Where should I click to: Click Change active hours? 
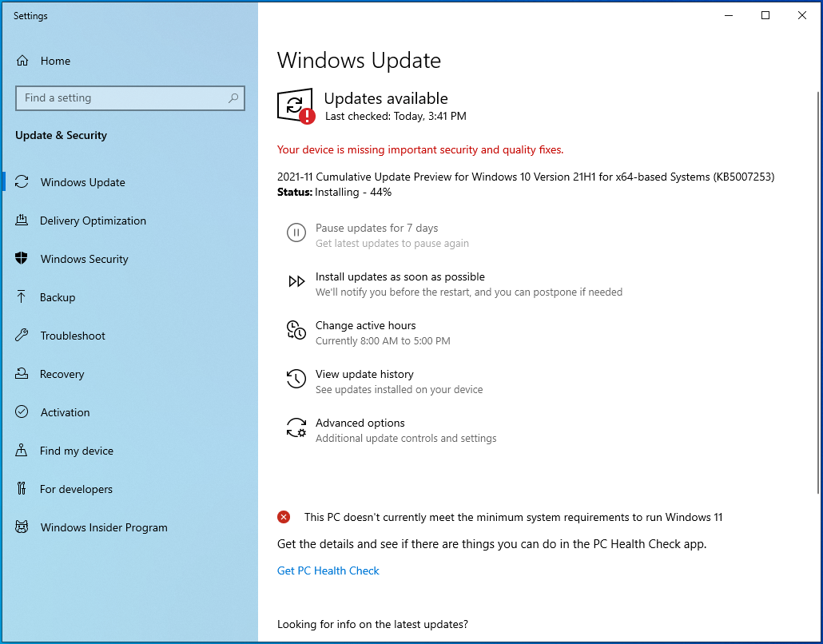click(x=365, y=325)
